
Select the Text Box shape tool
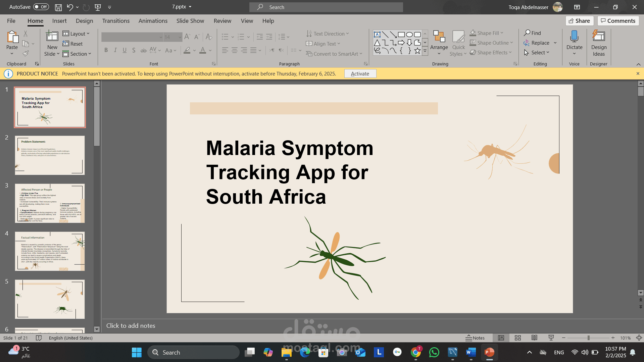377,35
